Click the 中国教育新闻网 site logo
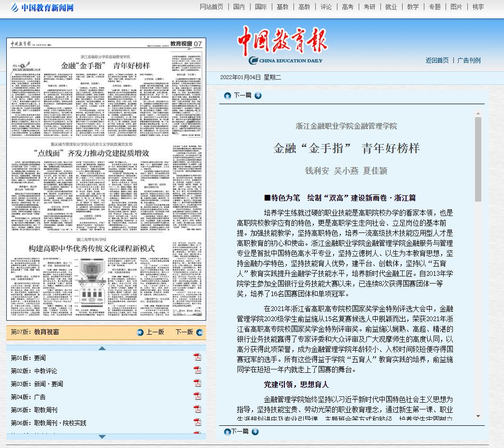 [42, 7]
